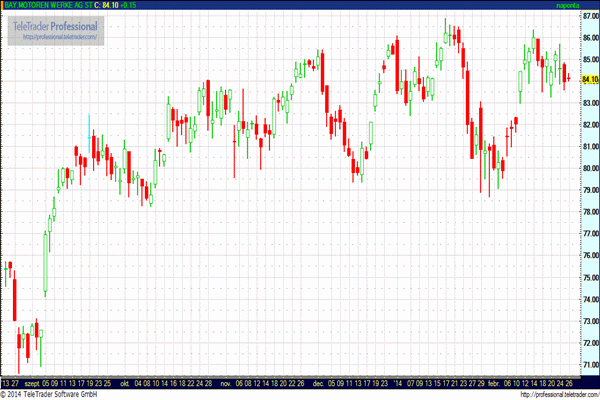Click the cyan highlighted candlestick
The height and width of the screenshot is (400, 600).
[x=89, y=134]
